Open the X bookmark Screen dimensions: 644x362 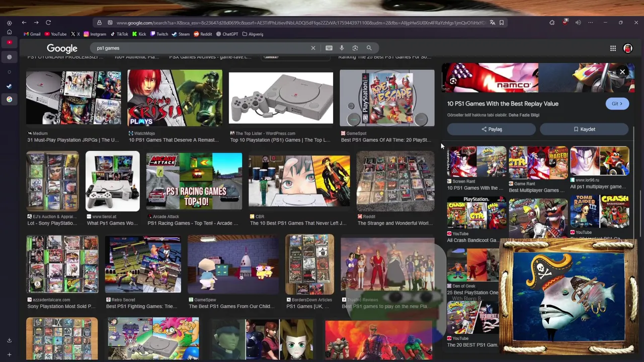[x=75, y=34]
